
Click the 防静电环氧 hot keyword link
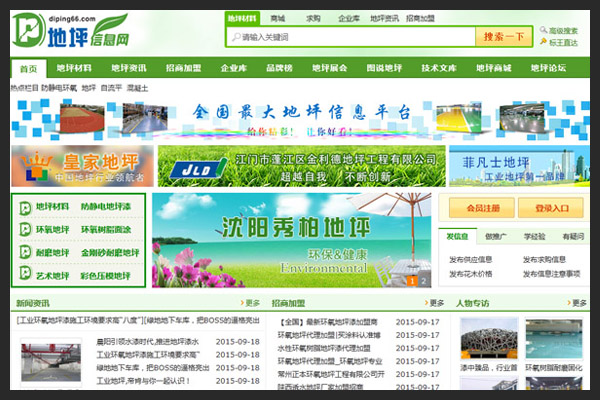pos(59,88)
